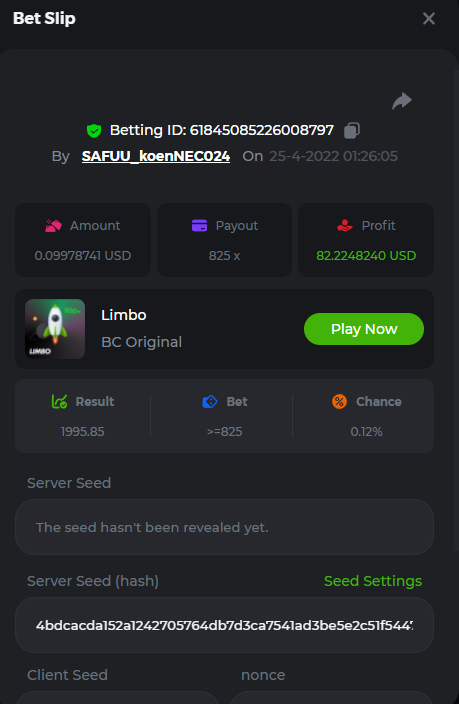Screen dimensions: 459x704
Task: Click the Betting ID number text
Action: coord(261,130)
